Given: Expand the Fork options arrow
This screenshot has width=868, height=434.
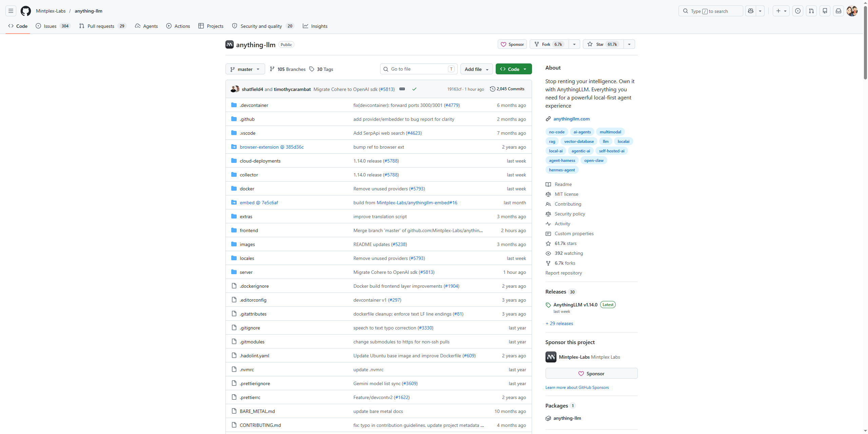Looking at the screenshot, I should pos(574,44).
